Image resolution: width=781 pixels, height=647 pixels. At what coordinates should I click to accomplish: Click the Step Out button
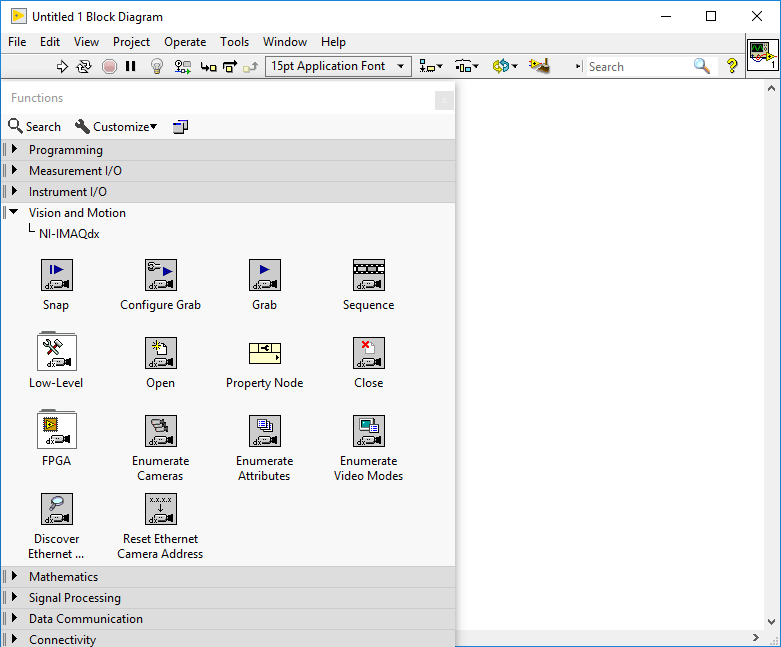click(x=251, y=67)
